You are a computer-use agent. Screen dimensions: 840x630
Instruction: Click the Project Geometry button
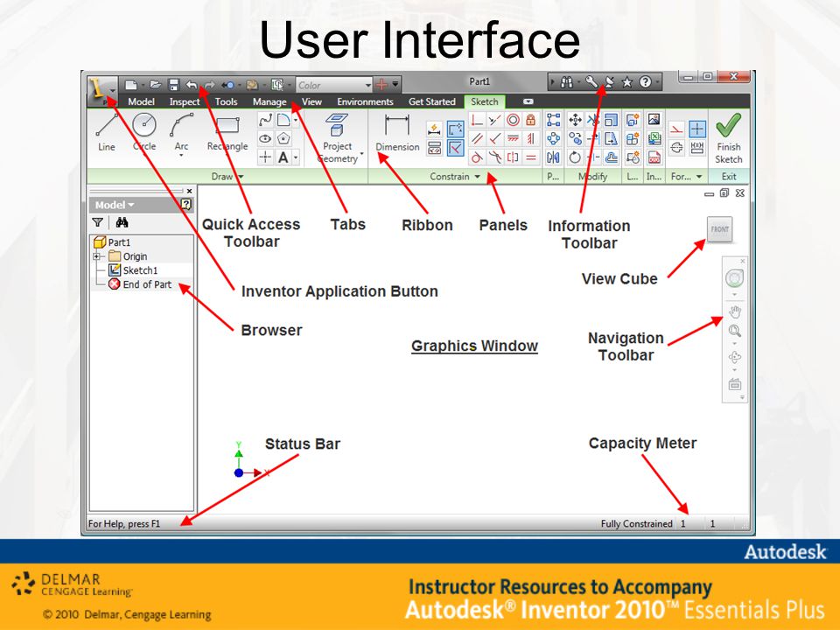(338, 138)
